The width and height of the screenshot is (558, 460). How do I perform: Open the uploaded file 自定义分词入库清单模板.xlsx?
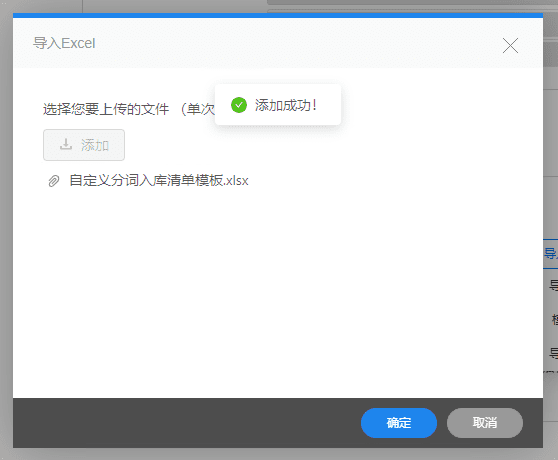tap(159, 180)
